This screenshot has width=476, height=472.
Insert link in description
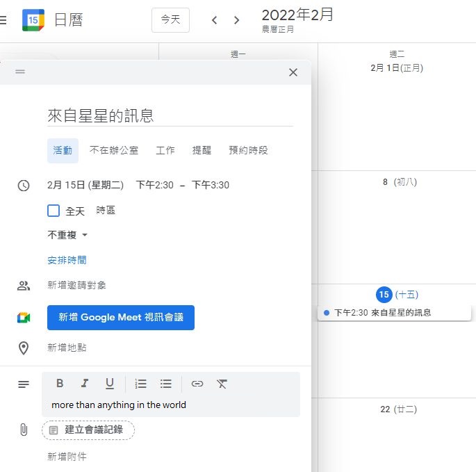(197, 384)
